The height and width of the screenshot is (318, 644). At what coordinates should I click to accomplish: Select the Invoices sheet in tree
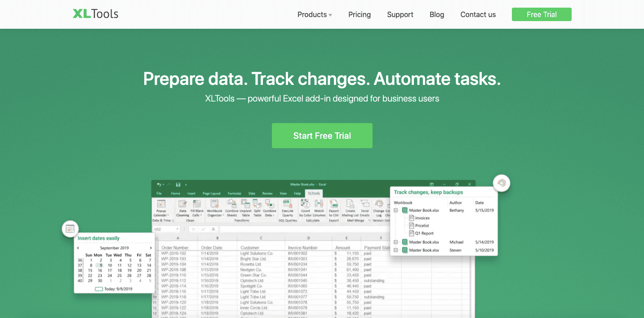tap(419, 218)
